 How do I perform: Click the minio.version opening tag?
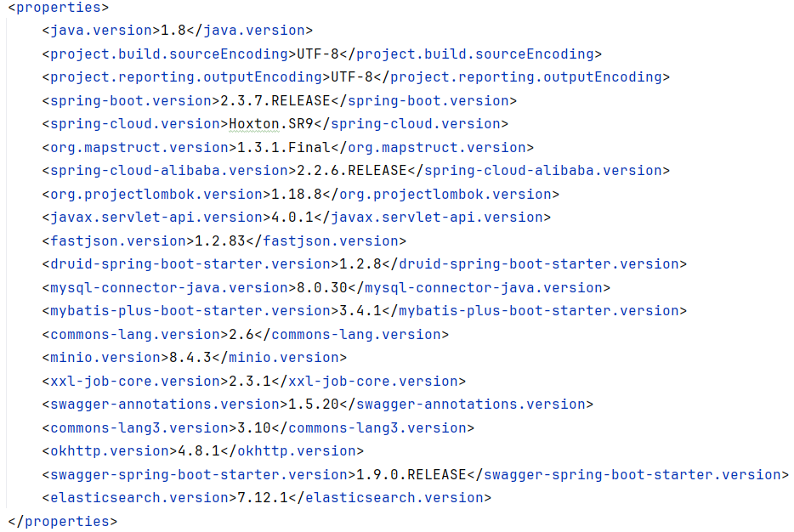(105, 358)
